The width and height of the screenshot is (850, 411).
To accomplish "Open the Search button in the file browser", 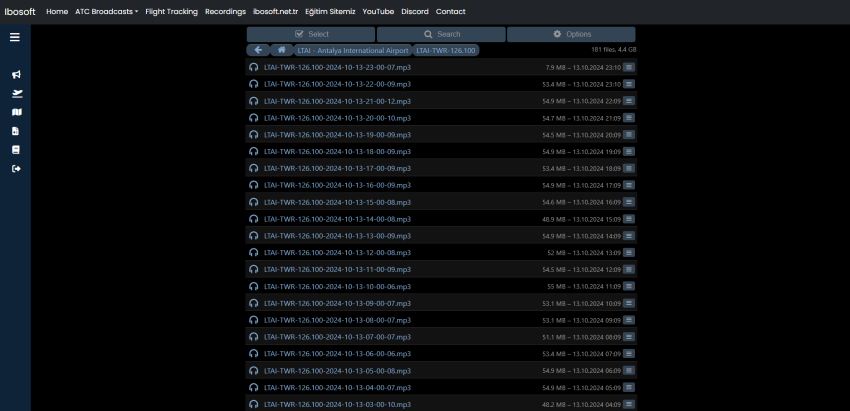I will [x=441, y=34].
